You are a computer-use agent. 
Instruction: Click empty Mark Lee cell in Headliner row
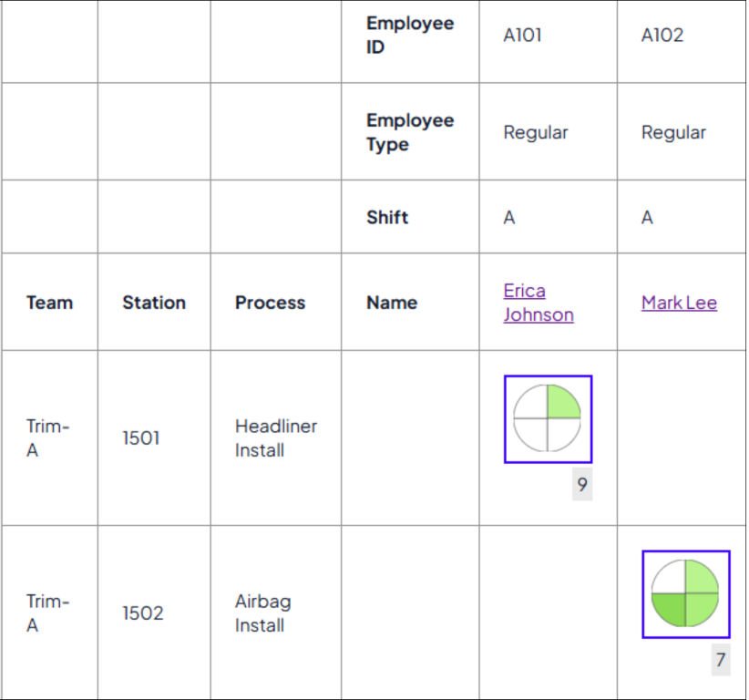coord(682,437)
